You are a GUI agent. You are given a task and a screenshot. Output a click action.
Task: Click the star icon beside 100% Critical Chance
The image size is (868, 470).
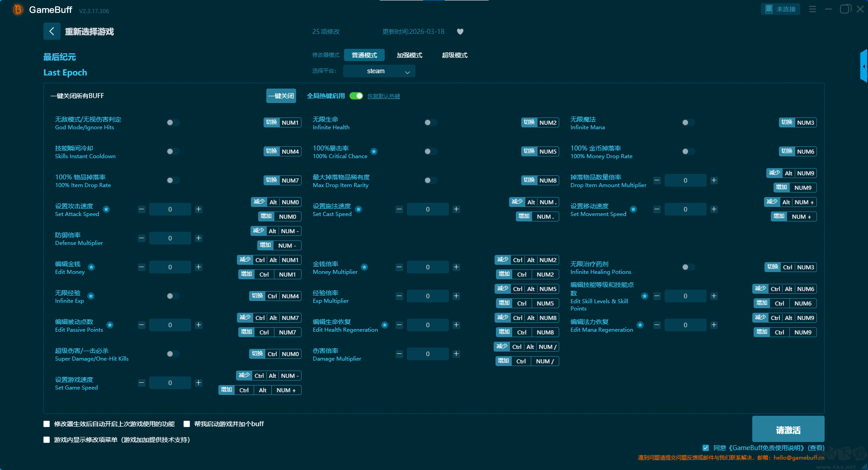374,151
